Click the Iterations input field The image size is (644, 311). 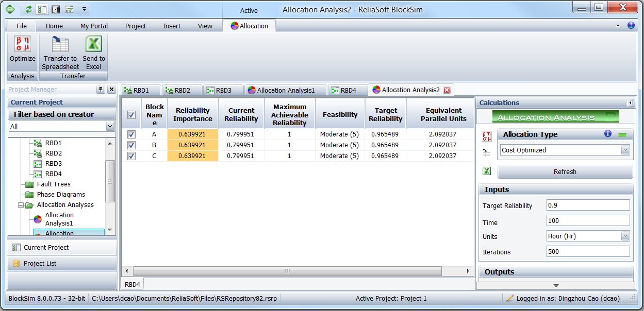pos(588,252)
